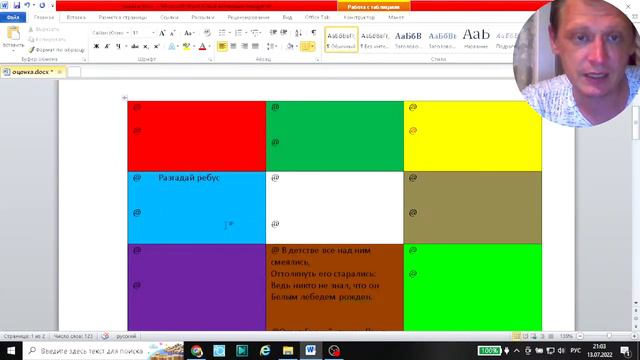Viewport: 640px width, 360px height.
Task: Click the table move handle icon
Action: [x=124, y=98]
